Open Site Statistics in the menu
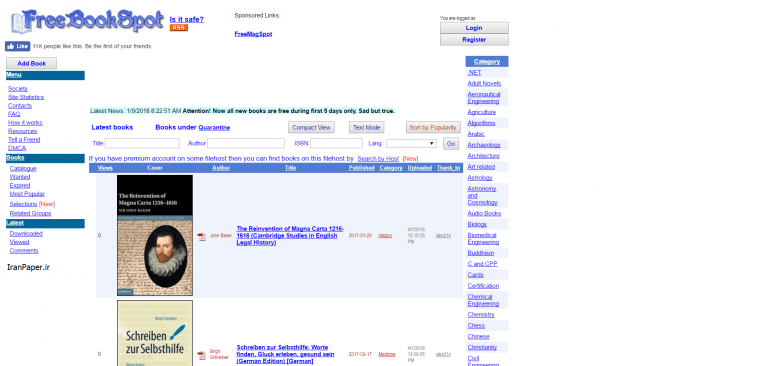Image resolution: width=768 pixels, height=366 pixels. [26, 97]
